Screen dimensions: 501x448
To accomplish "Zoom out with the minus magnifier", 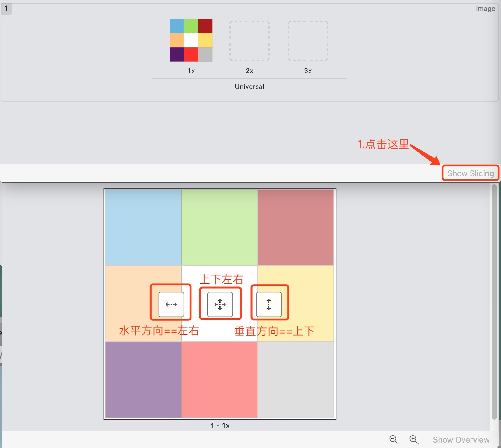I will click(394, 439).
